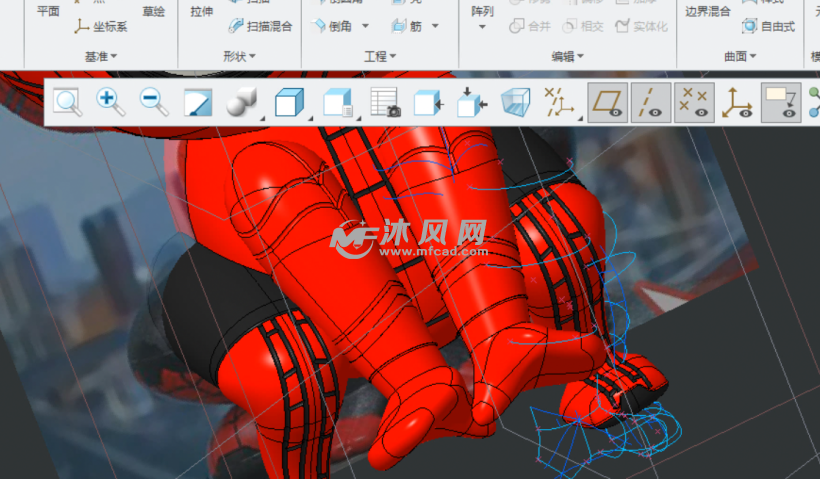Viewport: 820px width, 479px height.
Task: Toggle annotation display eye icon
Action: [x=781, y=102]
